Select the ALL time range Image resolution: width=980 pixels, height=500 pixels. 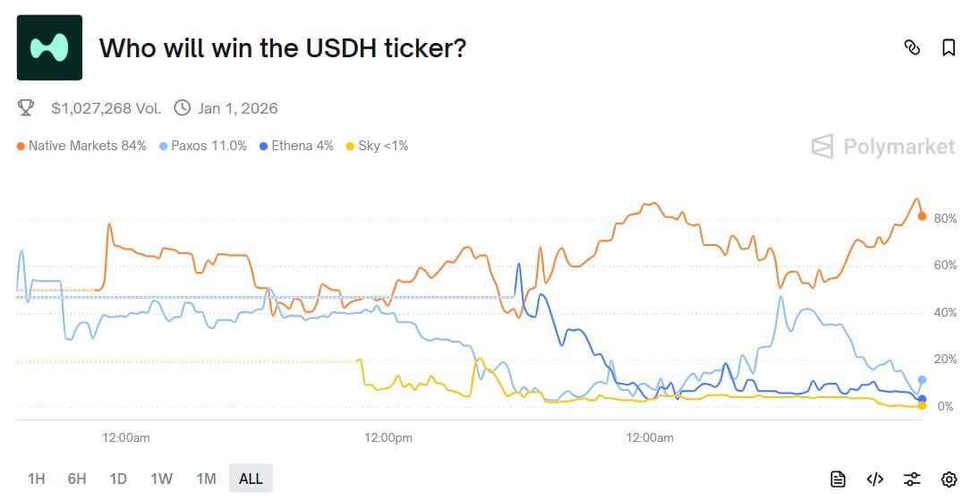(251, 479)
